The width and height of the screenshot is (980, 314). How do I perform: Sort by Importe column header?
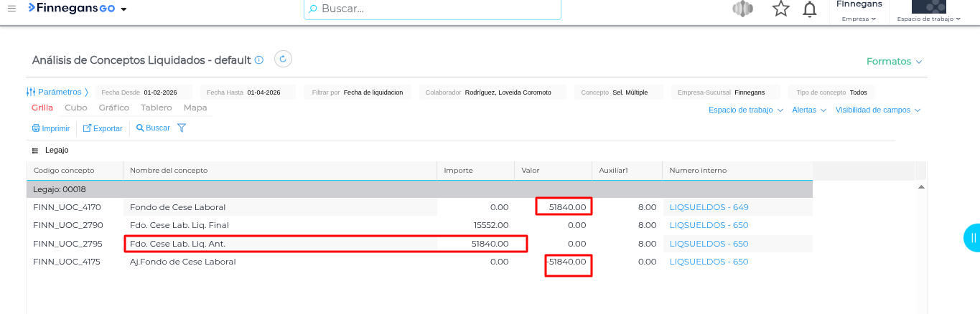459,171
